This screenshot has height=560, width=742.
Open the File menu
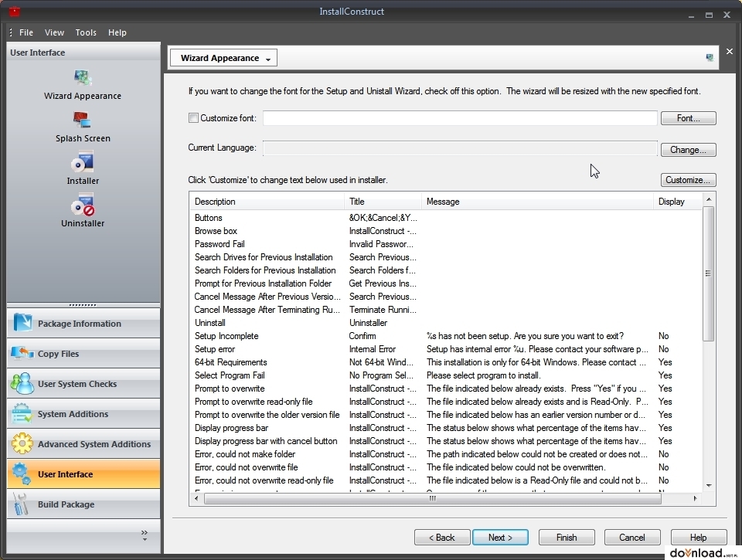click(x=26, y=32)
